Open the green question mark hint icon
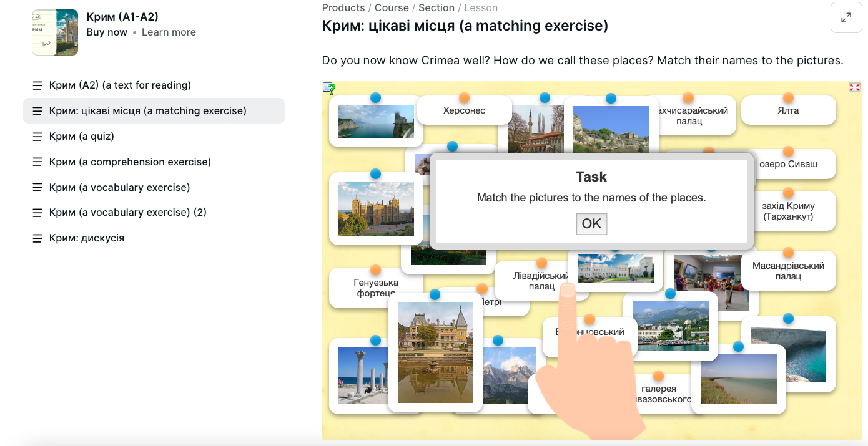The height and width of the screenshot is (446, 868). point(329,89)
